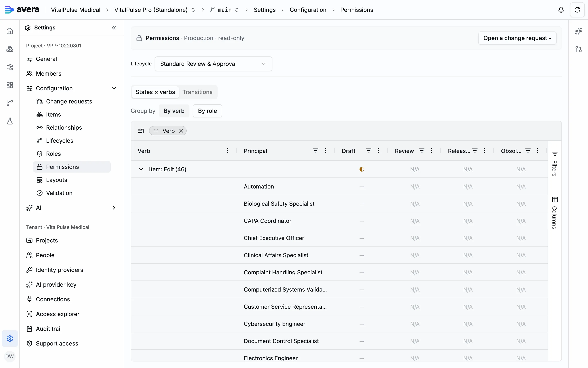Open the items cubes icon in left rail
588x368 pixels.
click(10, 49)
